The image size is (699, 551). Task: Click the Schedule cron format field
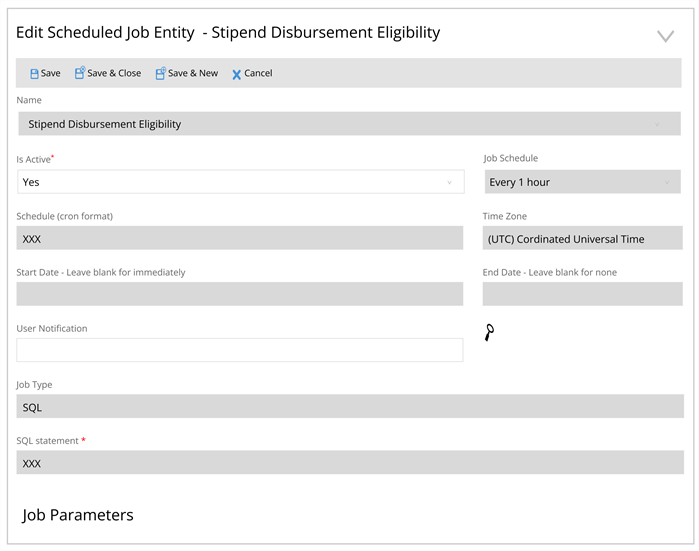tap(240, 238)
